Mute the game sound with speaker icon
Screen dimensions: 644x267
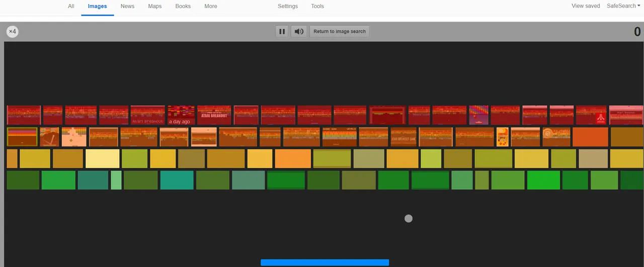click(299, 31)
